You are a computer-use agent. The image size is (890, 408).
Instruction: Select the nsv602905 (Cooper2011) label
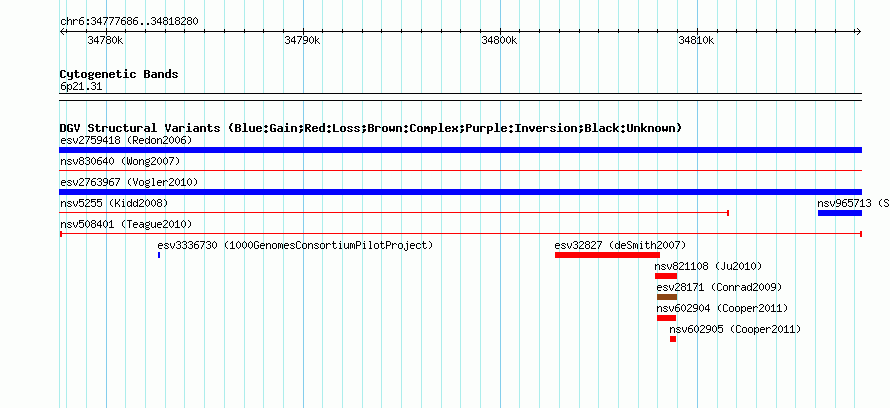(x=735, y=329)
